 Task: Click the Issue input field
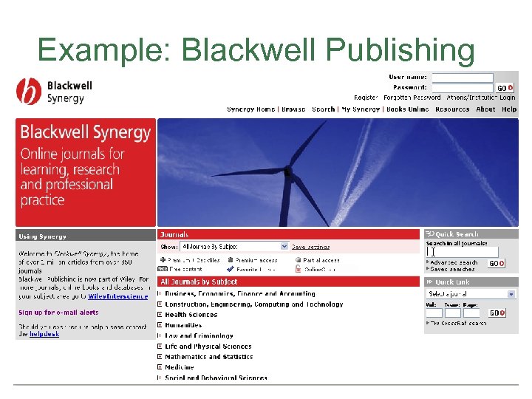453,313
